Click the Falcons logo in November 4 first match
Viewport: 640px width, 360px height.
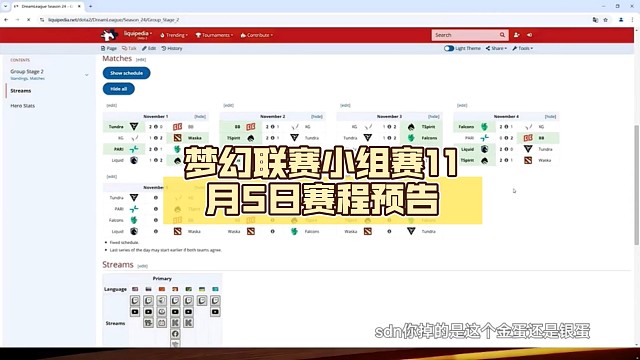tap(484, 127)
